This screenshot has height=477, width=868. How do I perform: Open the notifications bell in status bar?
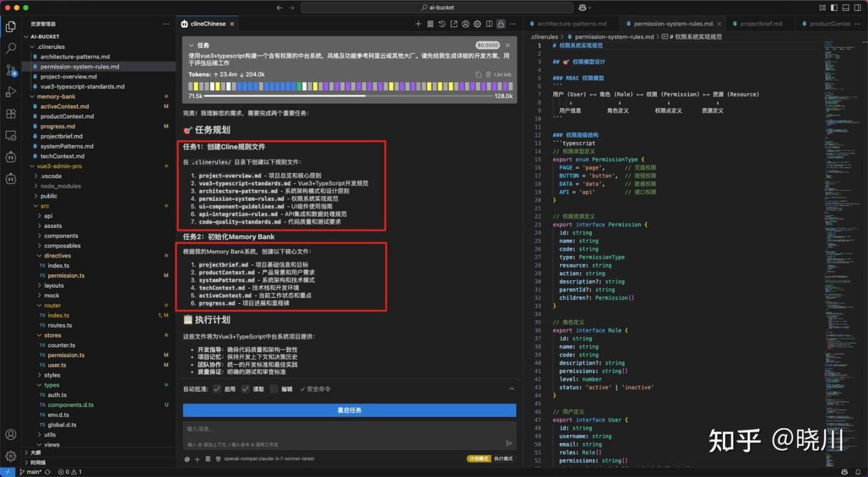click(x=858, y=472)
